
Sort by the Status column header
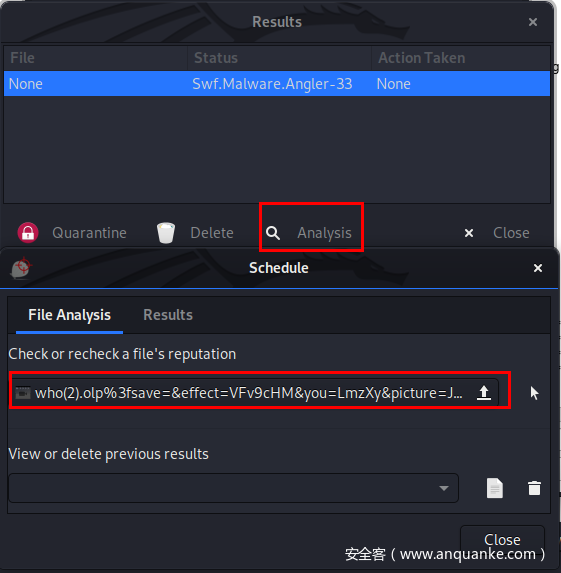click(x=279, y=58)
